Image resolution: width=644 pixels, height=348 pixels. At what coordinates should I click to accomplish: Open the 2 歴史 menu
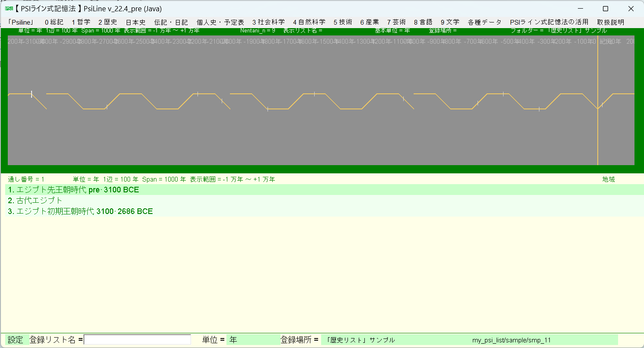point(108,22)
